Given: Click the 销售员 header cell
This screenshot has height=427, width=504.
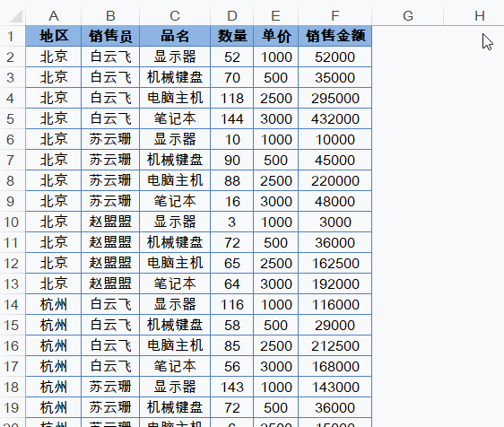Looking at the screenshot, I should [110, 36].
